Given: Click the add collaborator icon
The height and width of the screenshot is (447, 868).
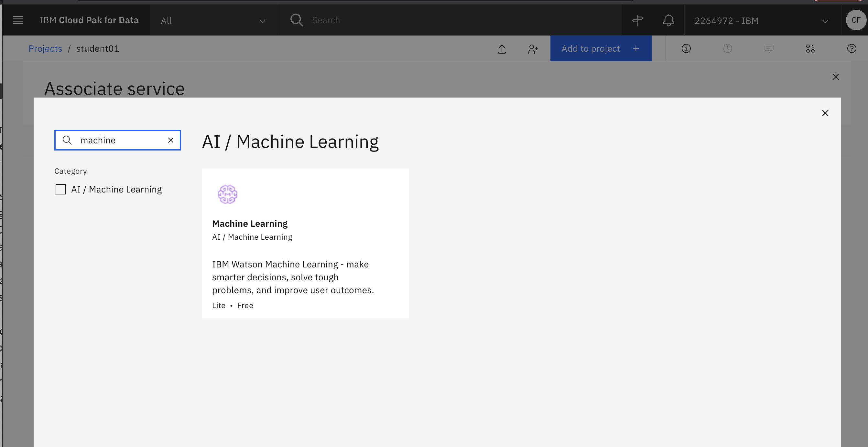Looking at the screenshot, I should pyautogui.click(x=533, y=49).
